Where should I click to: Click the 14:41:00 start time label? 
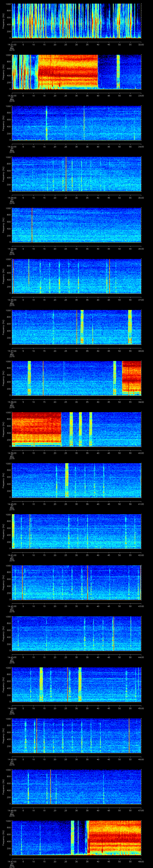[12, 555]
